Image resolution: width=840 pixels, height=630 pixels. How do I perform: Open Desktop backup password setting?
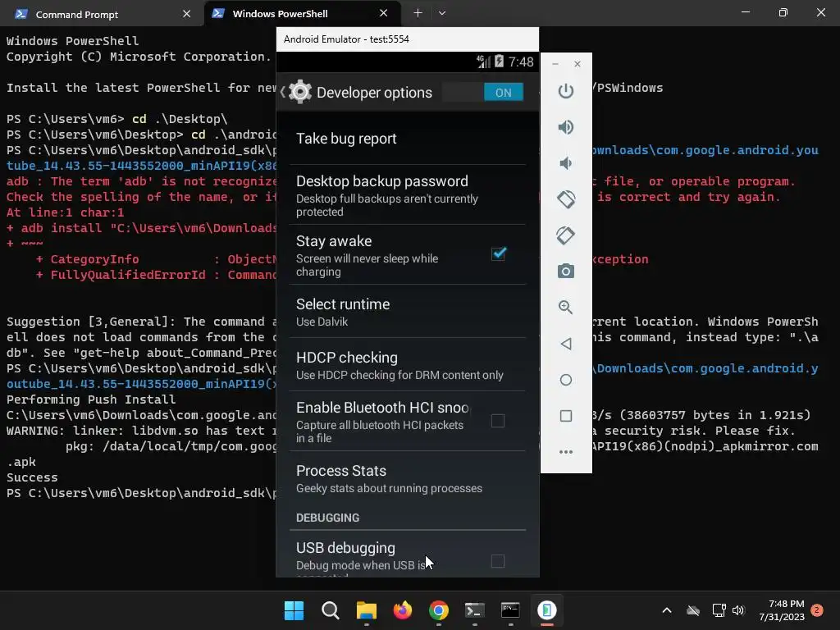(407, 195)
